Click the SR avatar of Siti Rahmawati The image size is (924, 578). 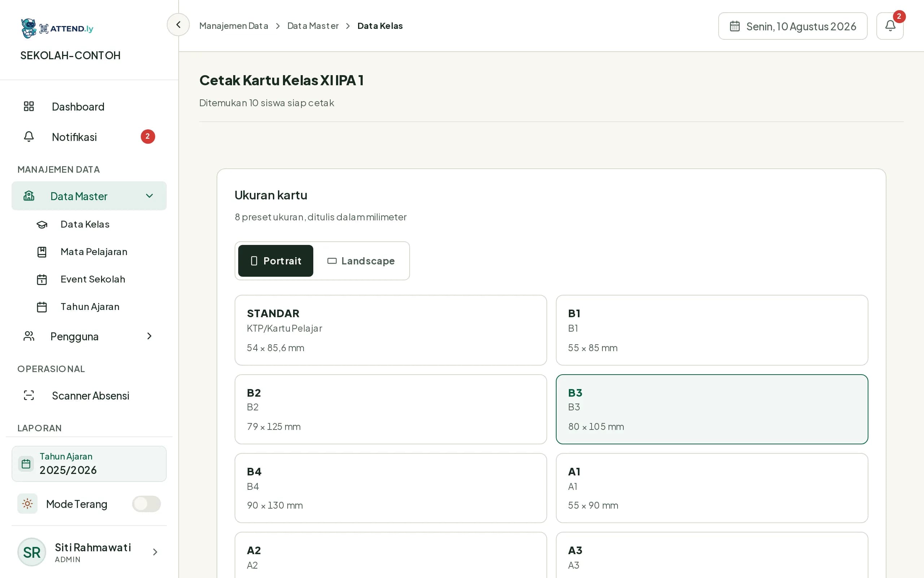tap(32, 552)
